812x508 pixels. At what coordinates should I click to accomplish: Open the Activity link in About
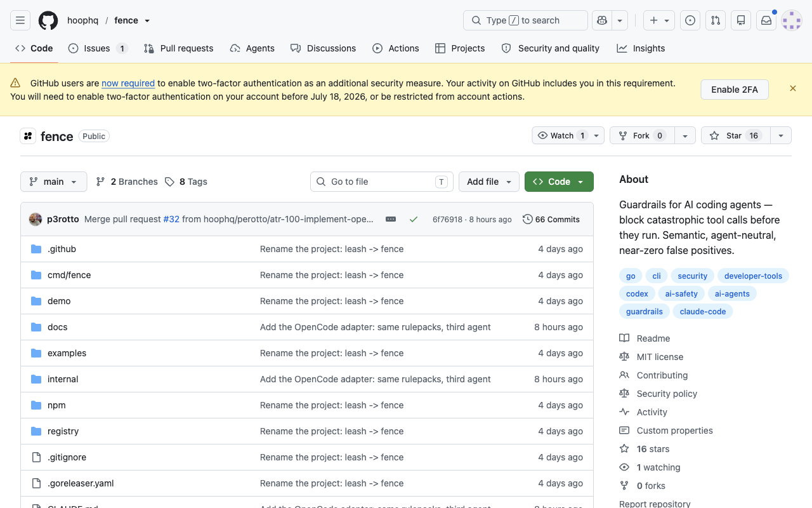coord(652,412)
